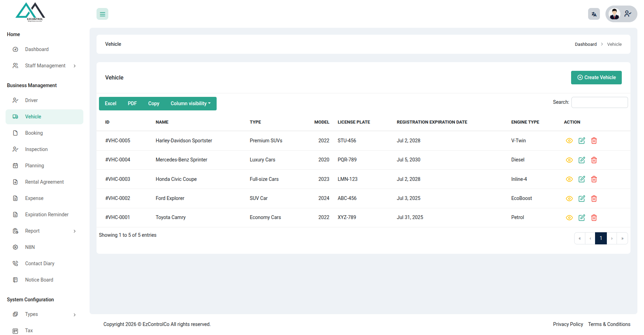The height and width of the screenshot is (335, 644).
Task: View Toyota Camry record via eye icon
Action: 569,218
